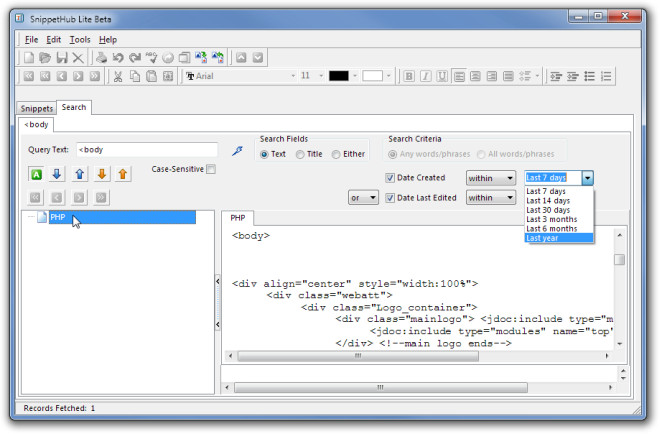
Task: Open the Help menu
Action: tap(108, 40)
